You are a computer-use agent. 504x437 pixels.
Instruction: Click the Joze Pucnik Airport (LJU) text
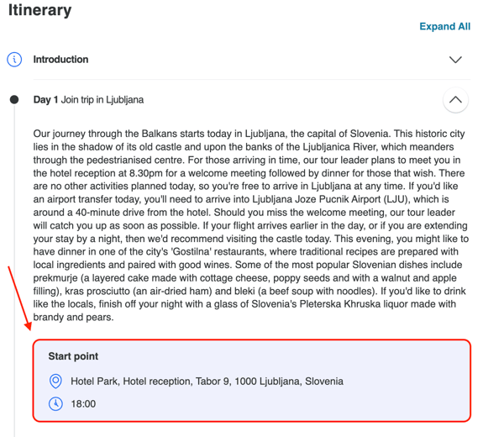point(353,199)
